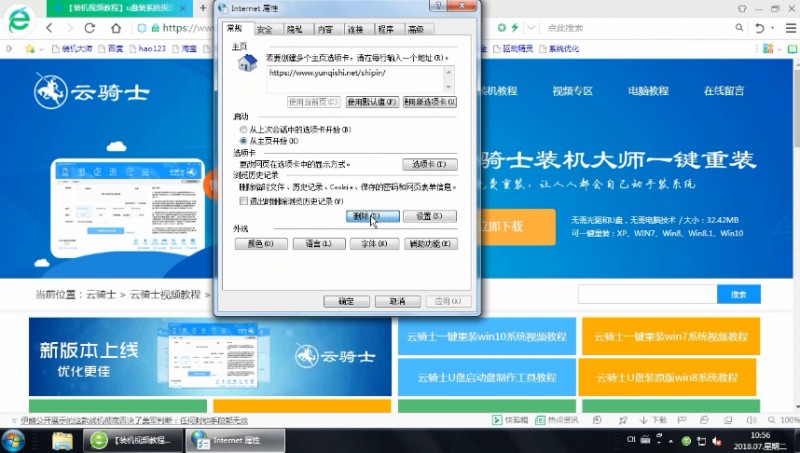Open File Explorer from the taskbar
Viewport: 800px width, 453px height.
pos(62,441)
